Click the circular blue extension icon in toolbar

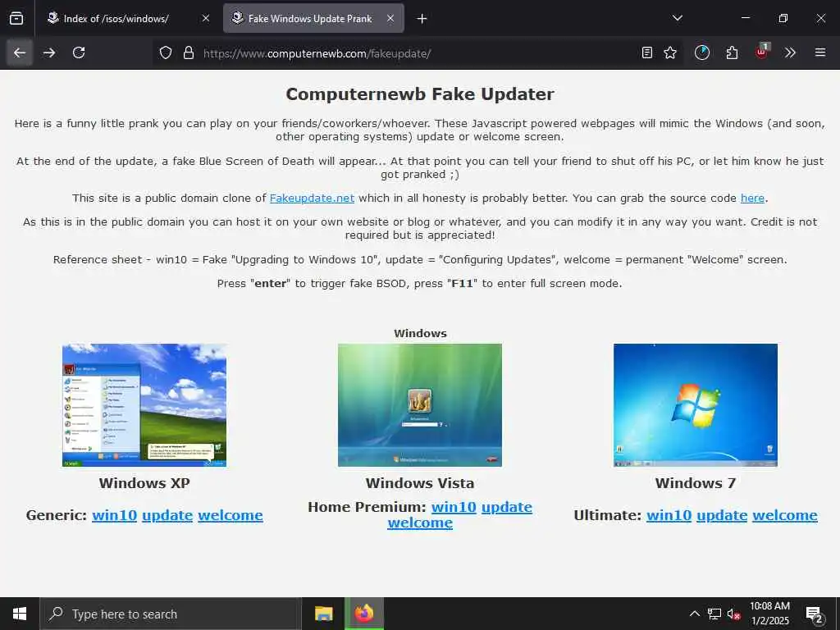pyautogui.click(x=702, y=52)
